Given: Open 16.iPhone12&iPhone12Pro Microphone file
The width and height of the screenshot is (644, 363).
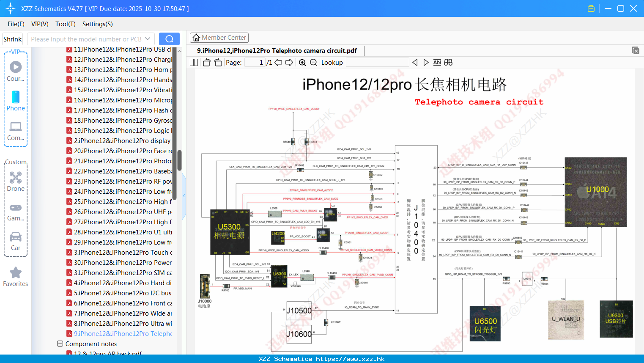Looking at the screenshot, I should 119,100.
